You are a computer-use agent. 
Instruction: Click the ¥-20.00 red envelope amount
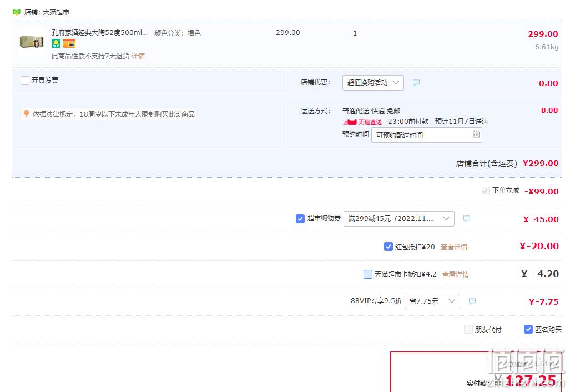539,246
